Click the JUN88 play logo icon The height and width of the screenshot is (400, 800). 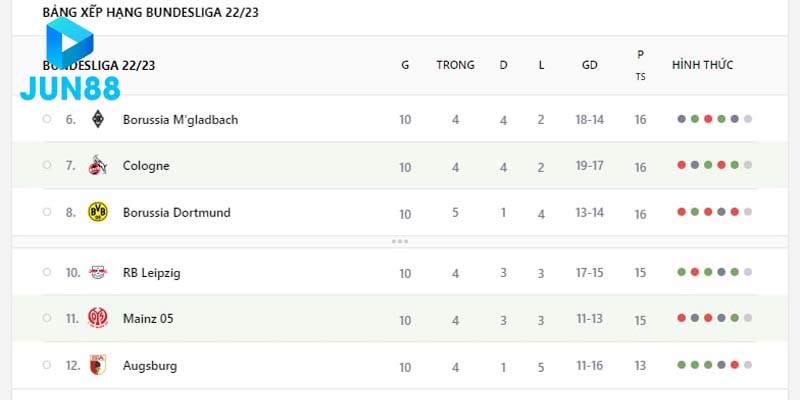pos(70,43)
